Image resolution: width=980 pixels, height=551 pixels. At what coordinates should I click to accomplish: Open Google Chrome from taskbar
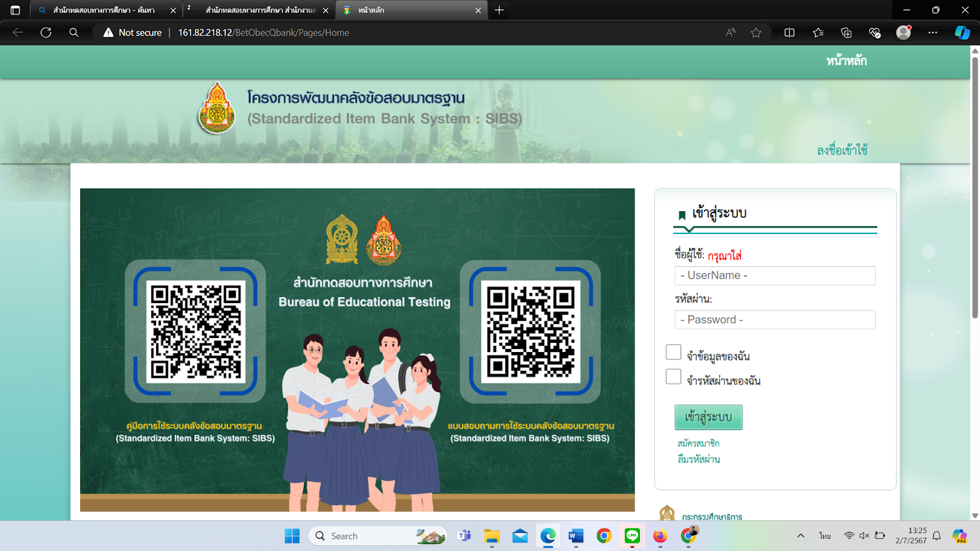click(604, 536)
